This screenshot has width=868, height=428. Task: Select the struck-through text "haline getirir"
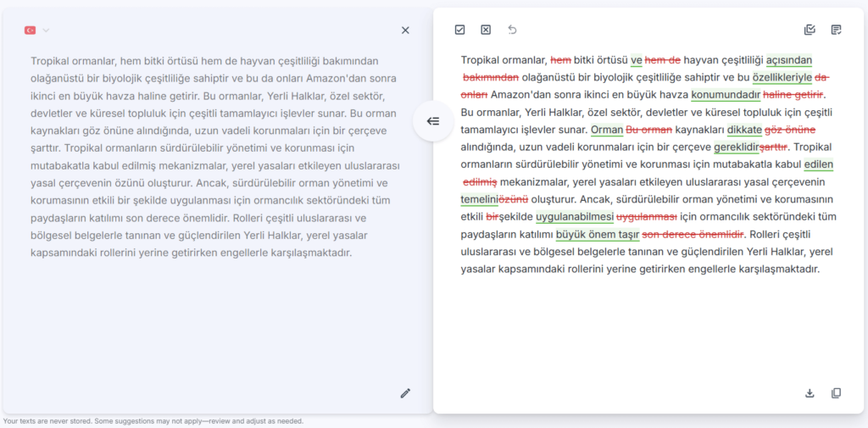(793, 95)
